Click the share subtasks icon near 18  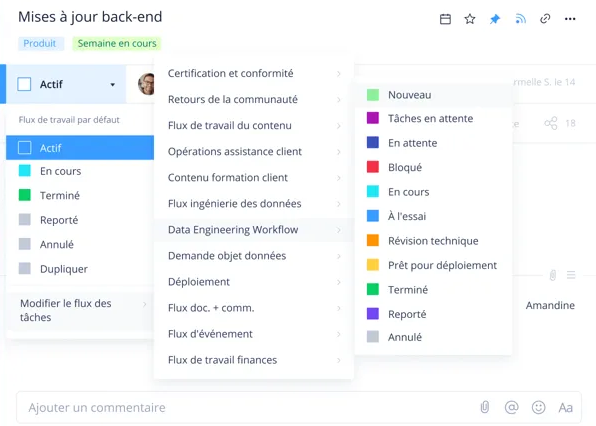pos(551,123)
